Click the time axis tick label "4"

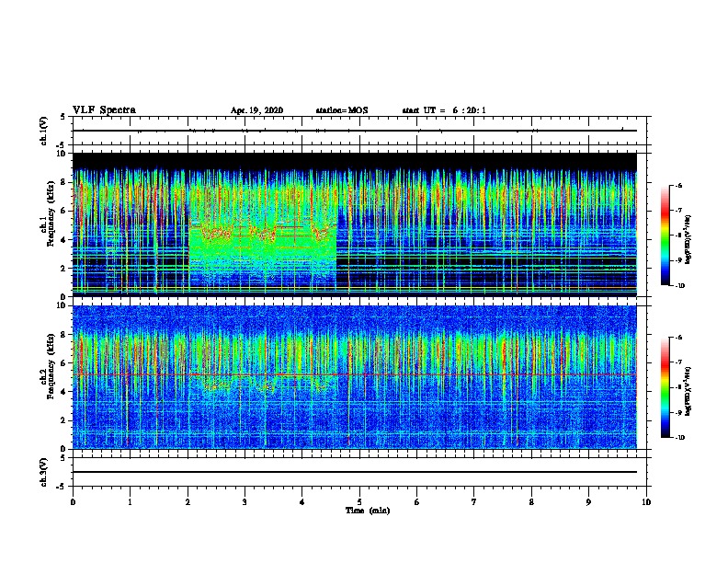[301, 502]
